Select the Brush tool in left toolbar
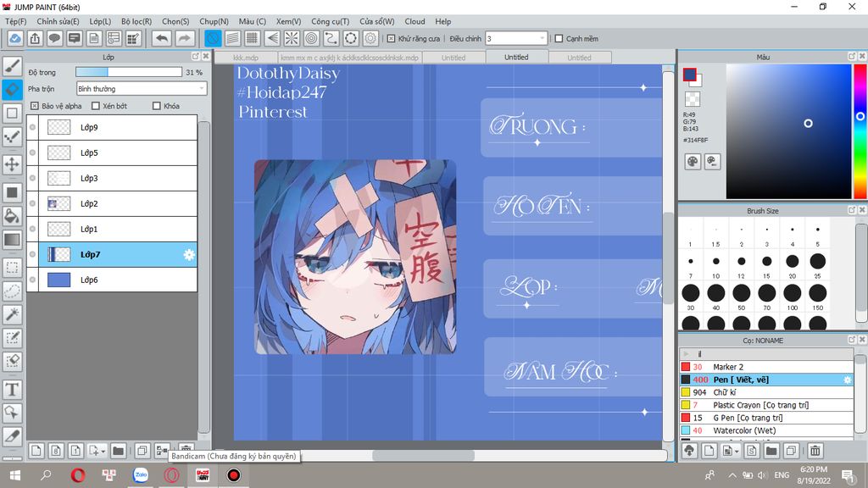This screenshot has width=868, height=488. coord(12,65)
